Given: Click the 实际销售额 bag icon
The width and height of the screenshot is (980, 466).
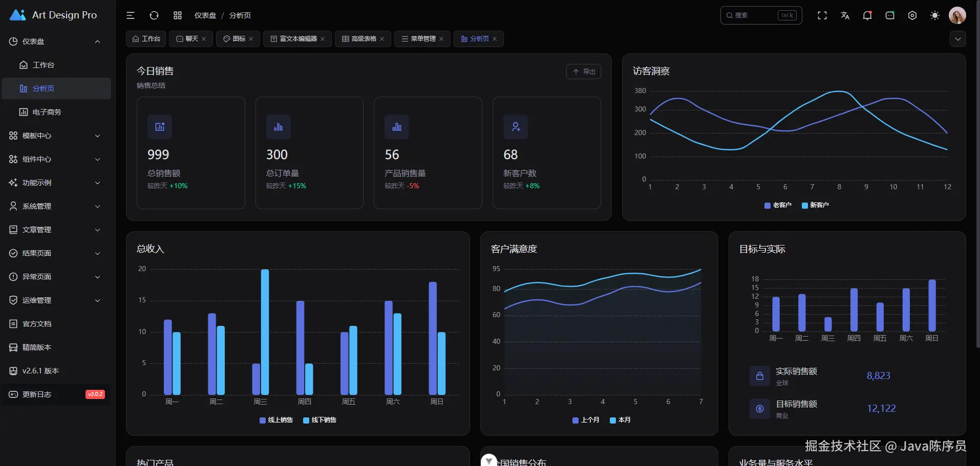Looking at the screenshot, I should [x=760, y=376].
